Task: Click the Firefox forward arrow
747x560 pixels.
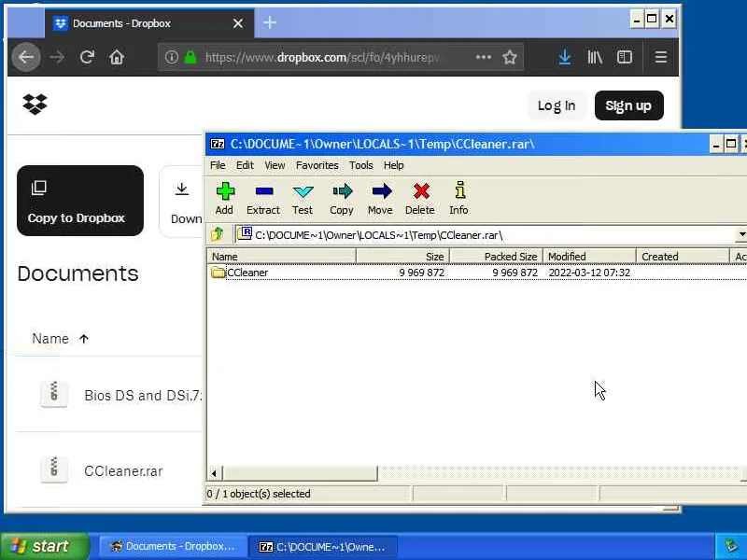Action: click(57, 58)
